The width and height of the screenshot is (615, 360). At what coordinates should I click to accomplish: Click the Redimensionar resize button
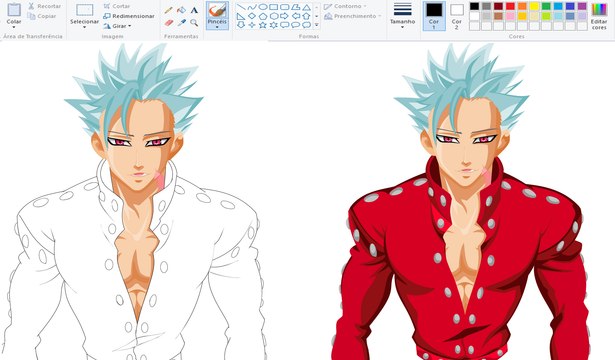(129, 16)
